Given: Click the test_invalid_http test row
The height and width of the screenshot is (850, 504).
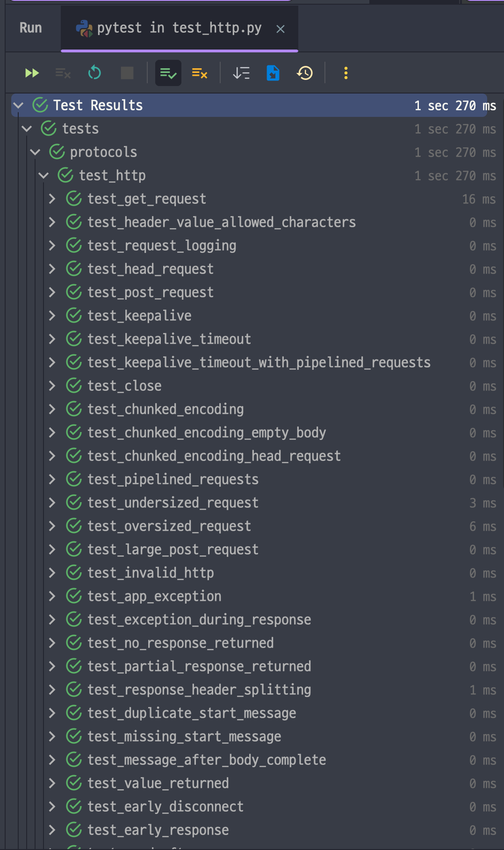Looking at the screenshot, I should pyautogui.click(x=151, y=573).
